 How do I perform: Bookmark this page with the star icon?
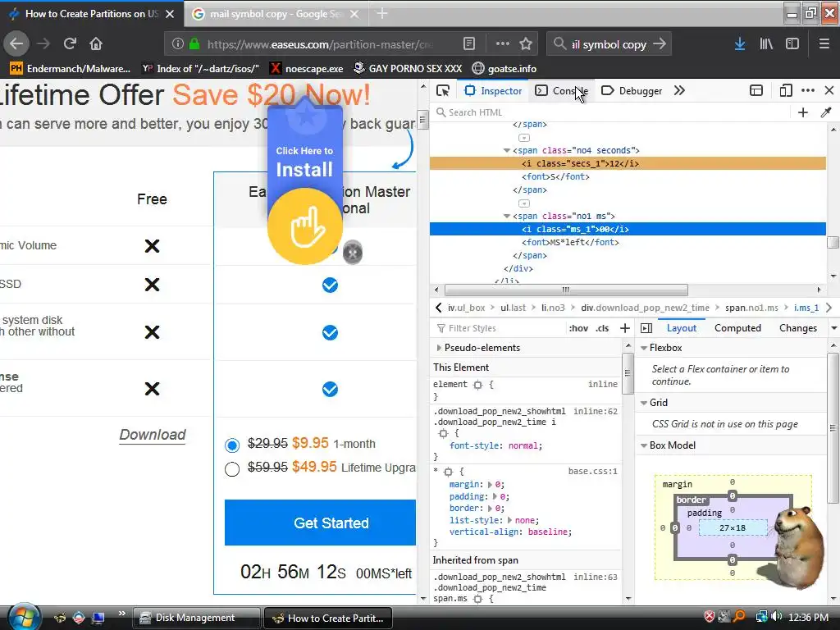pos(526,44)
